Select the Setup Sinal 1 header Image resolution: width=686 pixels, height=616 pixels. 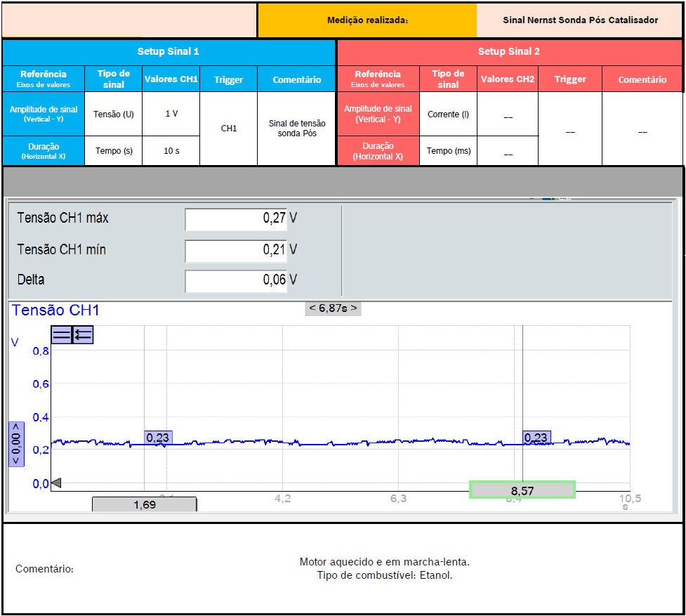(x=169, y=52)
